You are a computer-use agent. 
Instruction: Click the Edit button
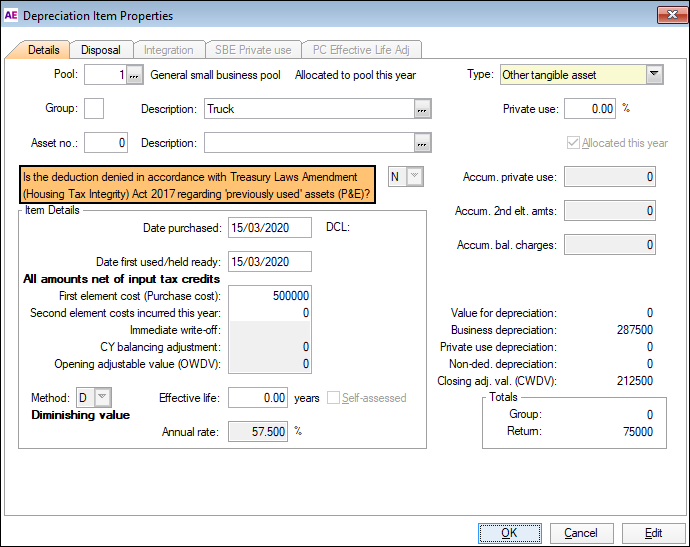(x=653, y=533)
